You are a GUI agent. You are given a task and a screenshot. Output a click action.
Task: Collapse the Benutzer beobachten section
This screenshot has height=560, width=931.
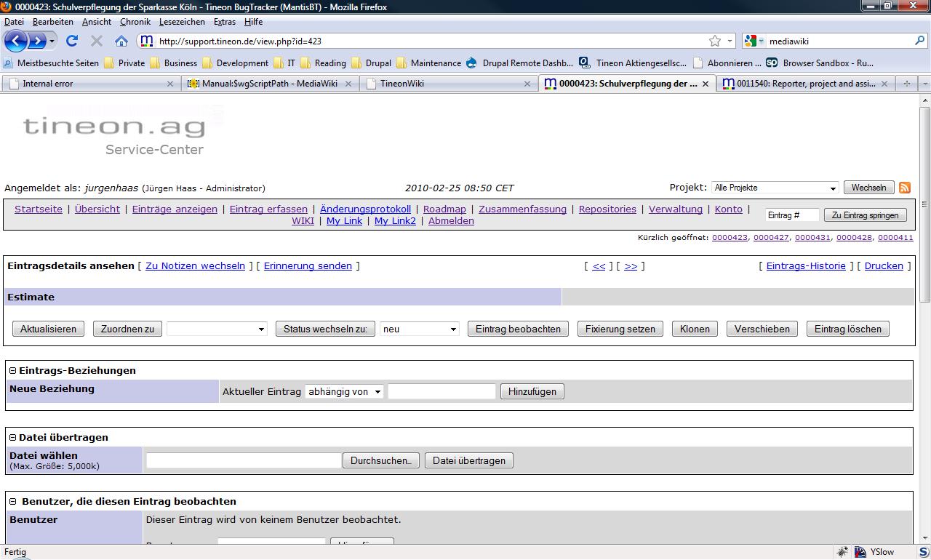click(12, 502)
